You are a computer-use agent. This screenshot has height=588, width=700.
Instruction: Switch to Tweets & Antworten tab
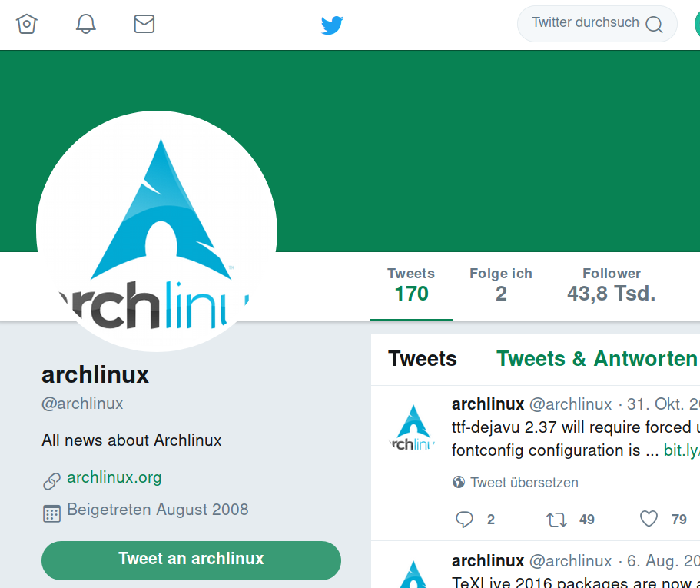click(x=598, y=358)
